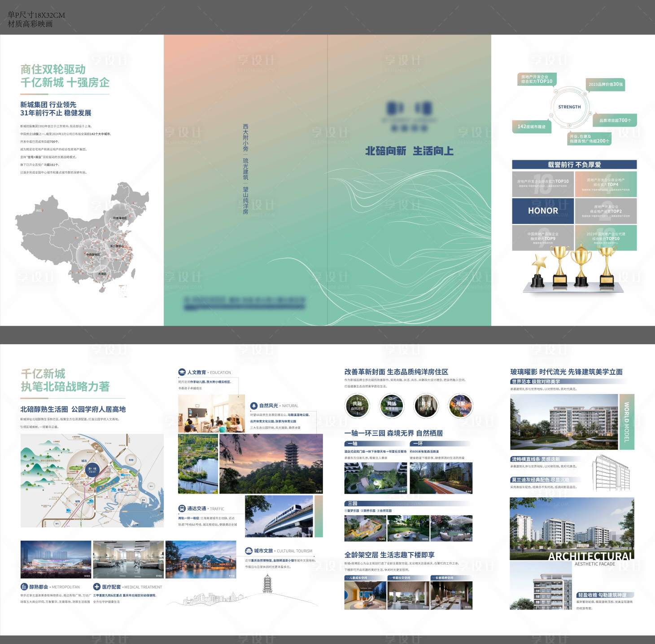The image size is (655, 644).
Task: Click the classroom photo under 人文教育
Action: [211, 413]
